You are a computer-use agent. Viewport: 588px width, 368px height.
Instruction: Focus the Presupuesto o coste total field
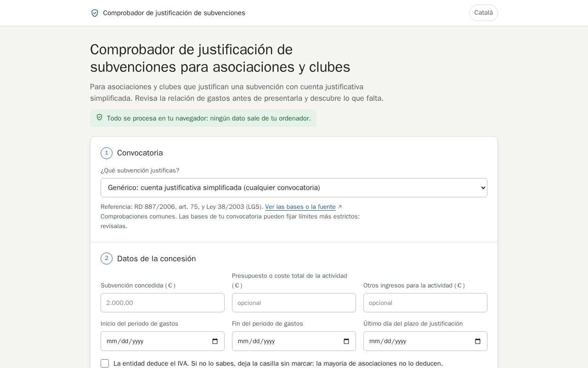click(x=294, y=303)
